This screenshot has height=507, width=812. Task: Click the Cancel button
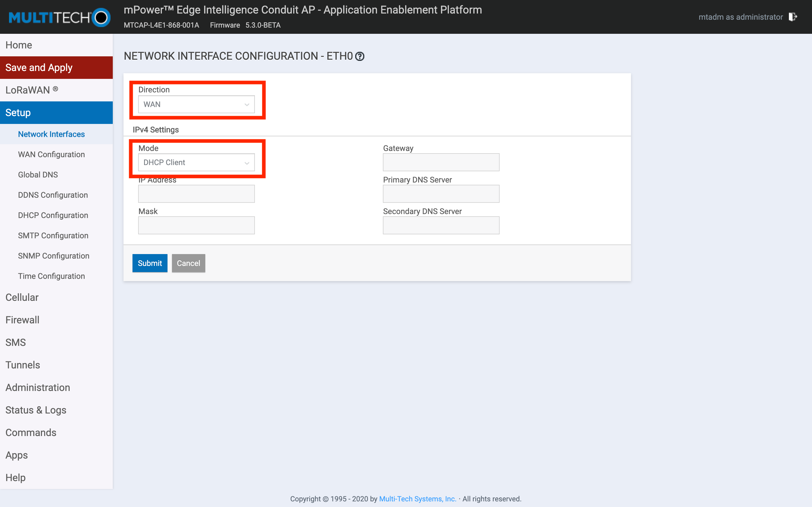coord(188,263)
